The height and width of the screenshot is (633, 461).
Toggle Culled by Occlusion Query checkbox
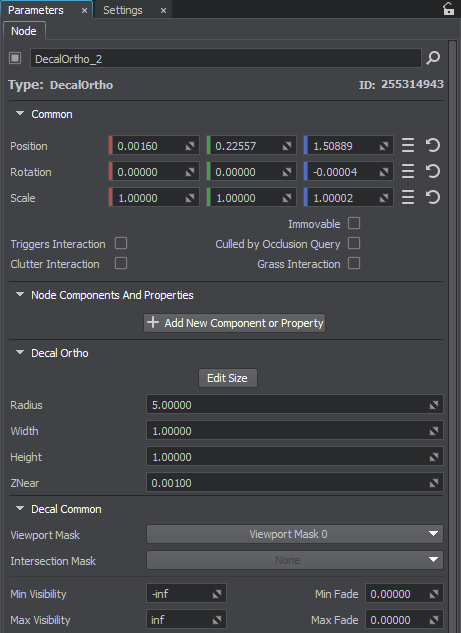tap(354, 243)
